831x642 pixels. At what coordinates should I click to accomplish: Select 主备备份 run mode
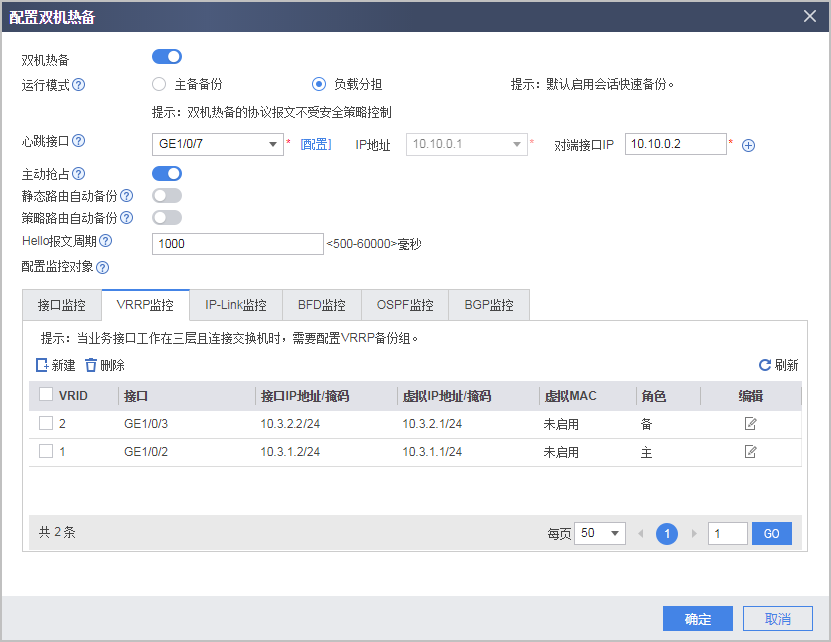(159, 84)
